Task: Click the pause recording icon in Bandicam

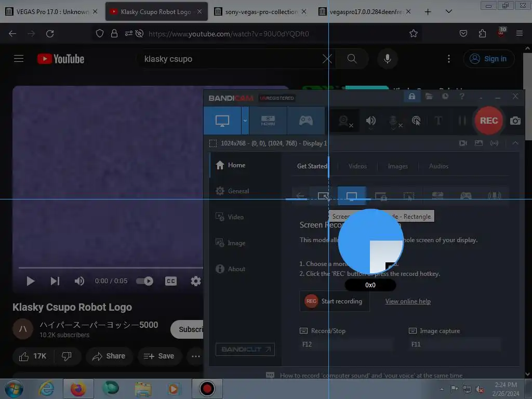Action: tap(462, 121)
